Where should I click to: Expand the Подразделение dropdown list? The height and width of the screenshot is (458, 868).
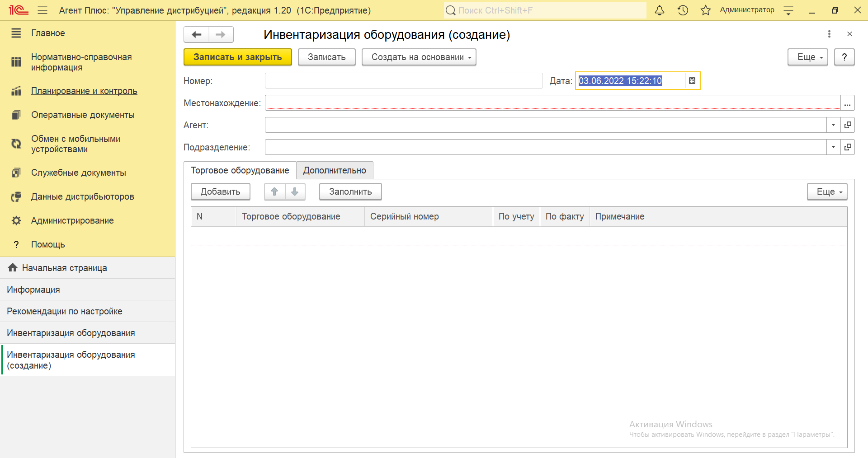pyautogui.click(x=833, y=147)
